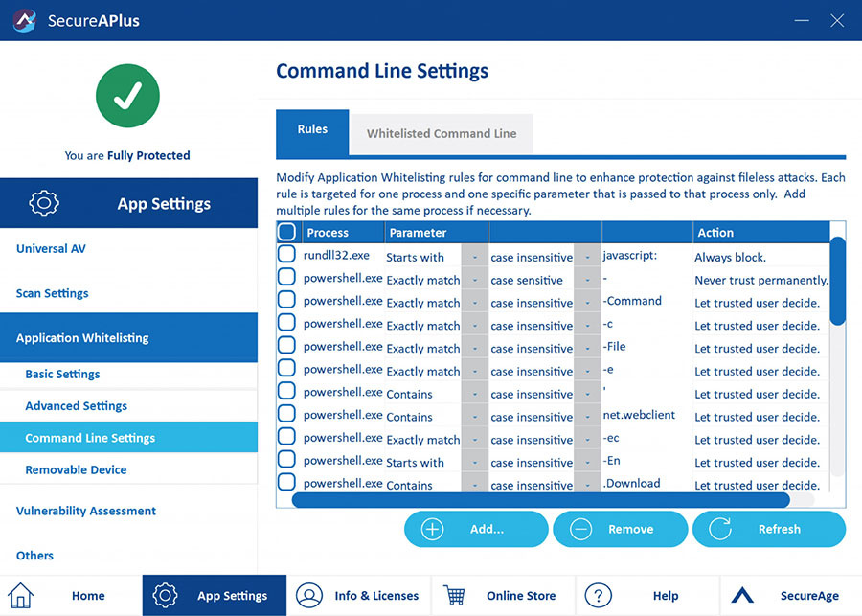The image size is (862, 616).
Task: Open match type dropdown for '-File' rule
Action: coord(475,348)
